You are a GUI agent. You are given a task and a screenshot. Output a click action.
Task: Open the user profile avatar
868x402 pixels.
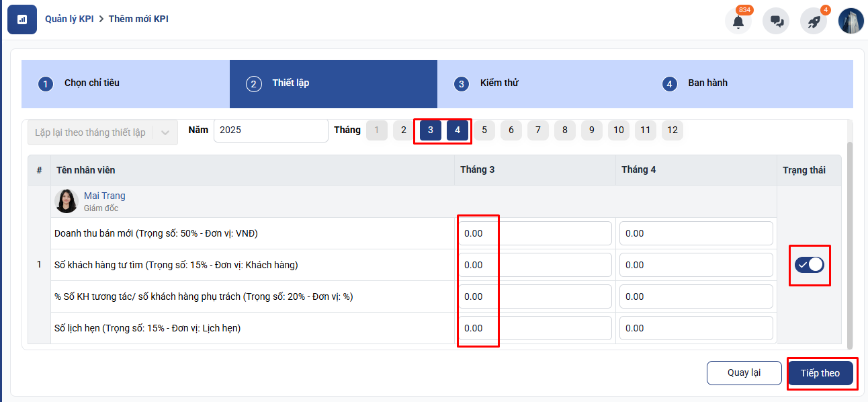(x=851, y=21)
